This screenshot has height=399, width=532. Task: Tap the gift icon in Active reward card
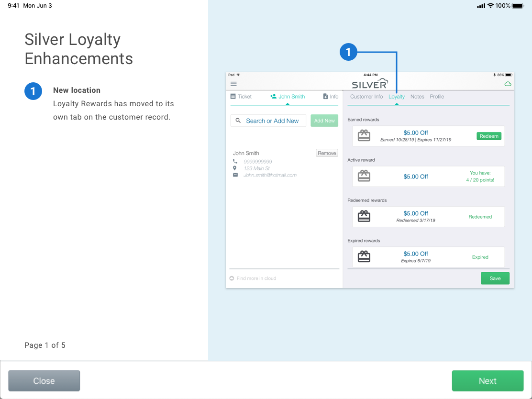(364, 176)
